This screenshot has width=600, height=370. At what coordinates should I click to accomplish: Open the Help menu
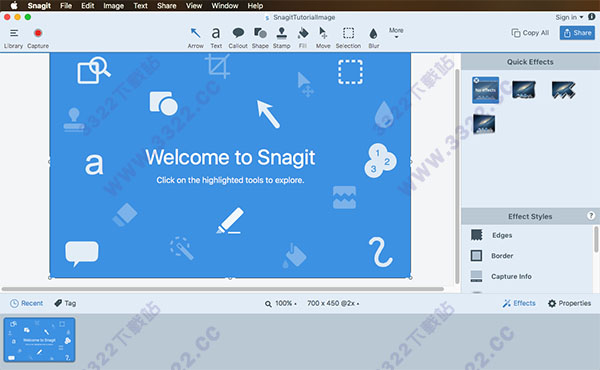255,6
